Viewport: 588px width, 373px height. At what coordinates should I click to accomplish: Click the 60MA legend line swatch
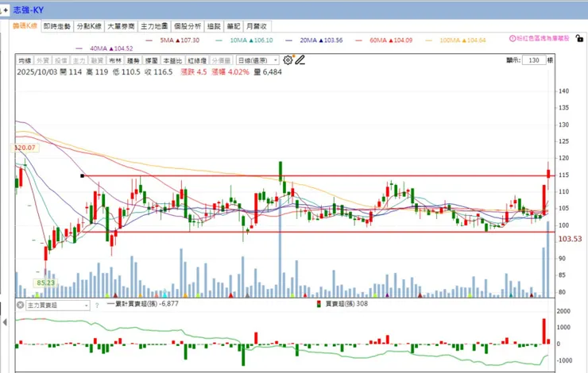tap(358, 40)
